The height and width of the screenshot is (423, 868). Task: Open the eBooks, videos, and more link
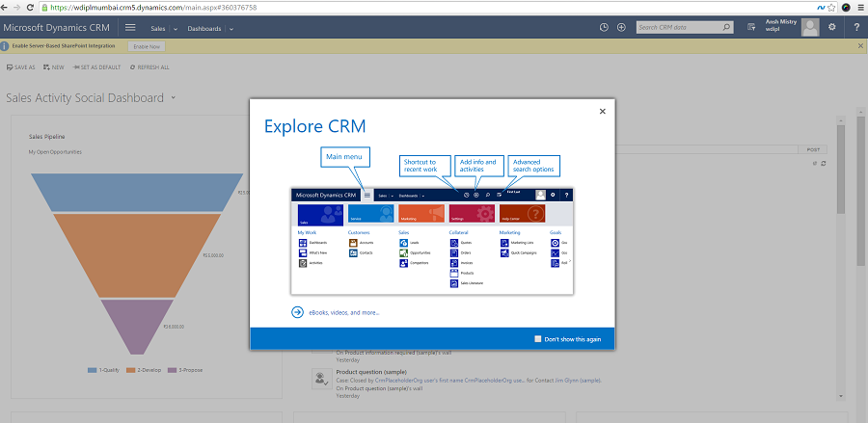(343, 312)
